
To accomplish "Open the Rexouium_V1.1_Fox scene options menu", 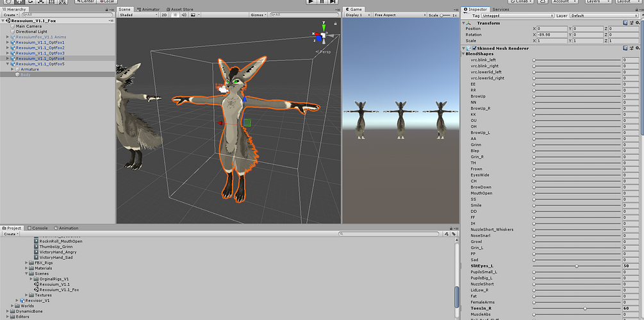I will point(111,21).
